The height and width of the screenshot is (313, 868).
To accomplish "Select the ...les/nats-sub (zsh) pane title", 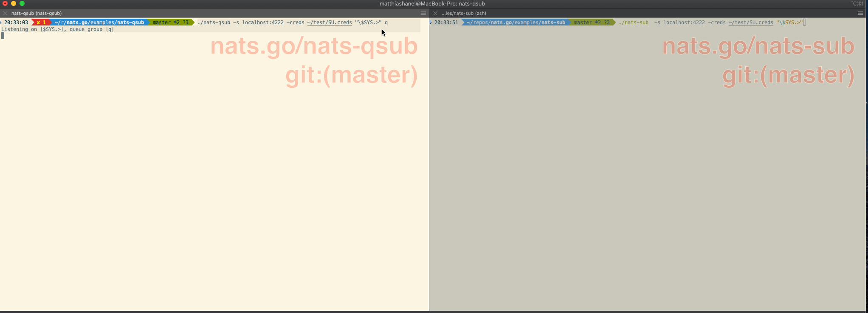I will [464, 13].
